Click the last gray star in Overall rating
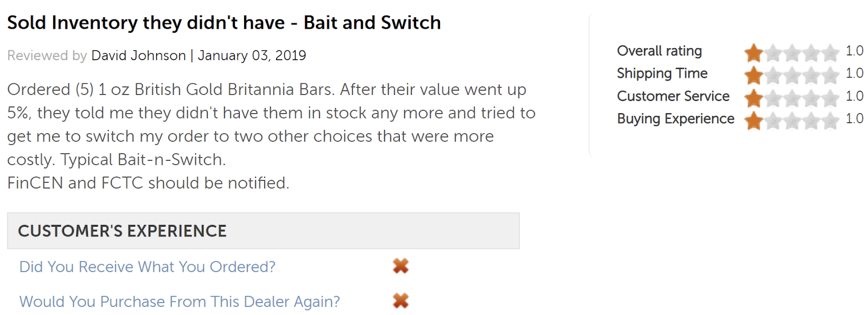 (x=830, y=53)
